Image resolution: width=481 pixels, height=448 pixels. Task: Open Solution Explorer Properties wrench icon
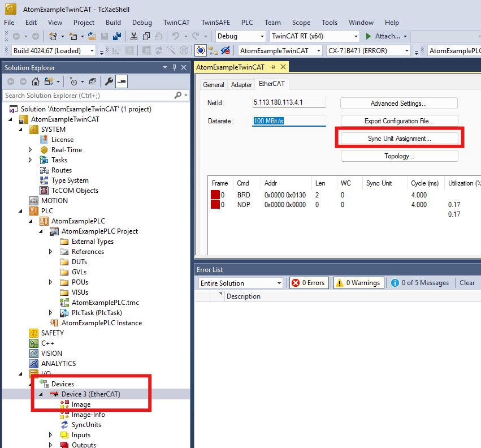pyautogui.click(x=109, y=81)
